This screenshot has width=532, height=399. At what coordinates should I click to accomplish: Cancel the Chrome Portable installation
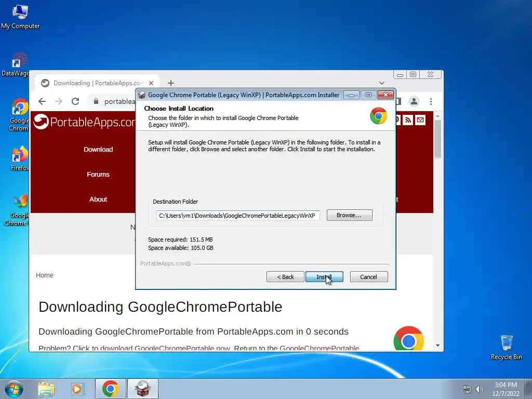click(368, 277)
